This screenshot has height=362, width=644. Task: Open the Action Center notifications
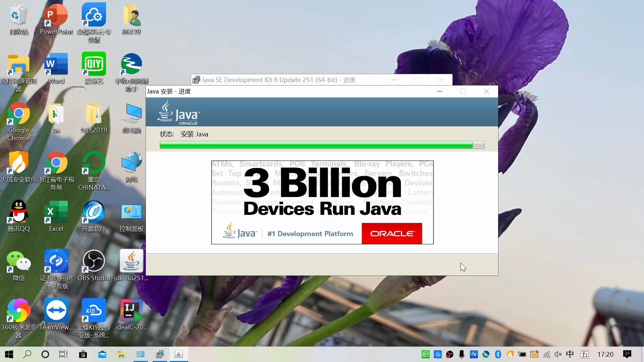point(627,354)
